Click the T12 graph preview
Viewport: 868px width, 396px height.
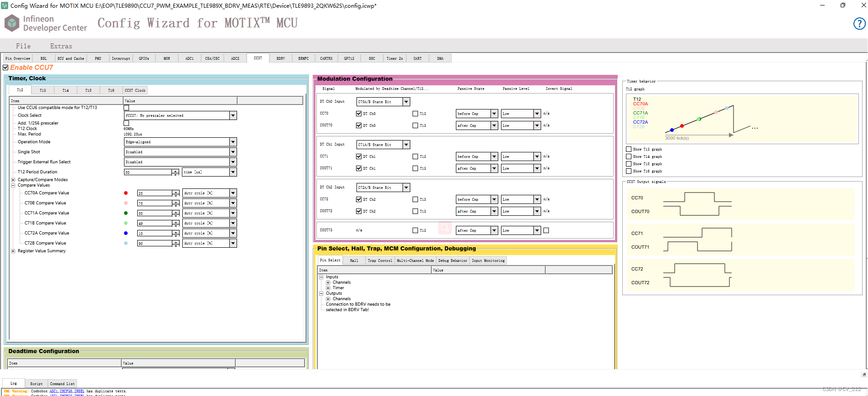741,119
